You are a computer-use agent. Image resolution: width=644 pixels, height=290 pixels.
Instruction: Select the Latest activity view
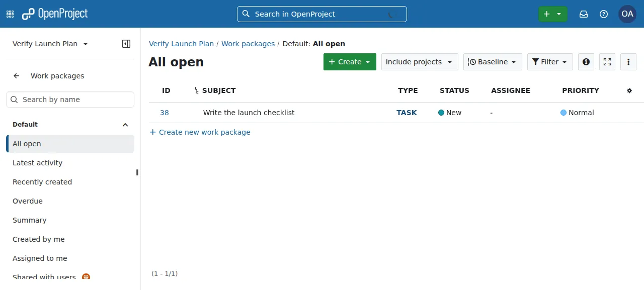(70, 163)
